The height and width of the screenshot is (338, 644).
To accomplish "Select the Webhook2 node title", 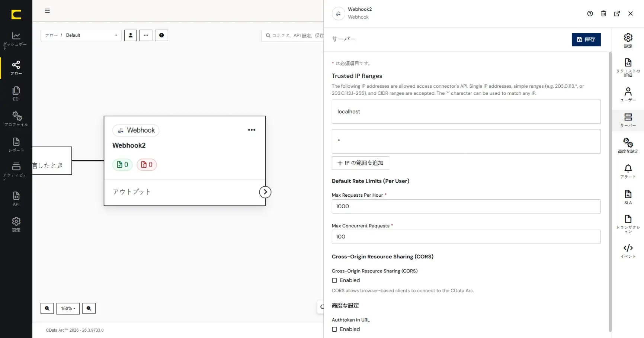I will point(129,145).
